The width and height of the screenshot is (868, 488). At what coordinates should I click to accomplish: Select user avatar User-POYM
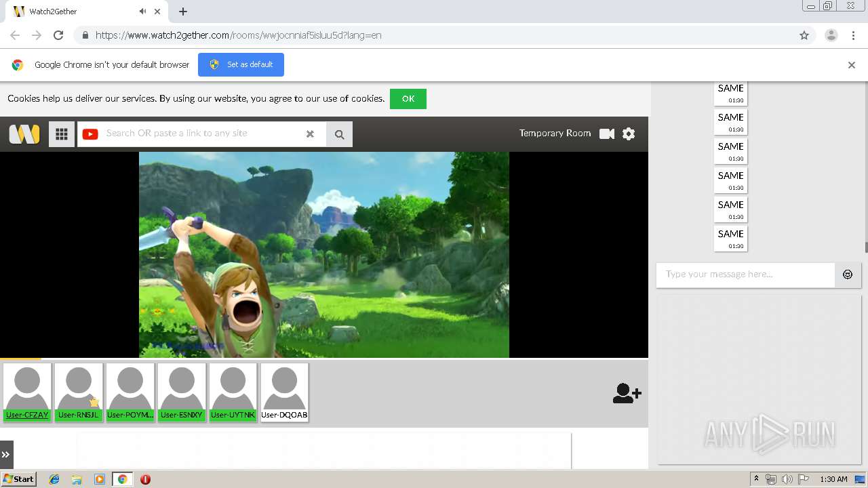[130, 392]
